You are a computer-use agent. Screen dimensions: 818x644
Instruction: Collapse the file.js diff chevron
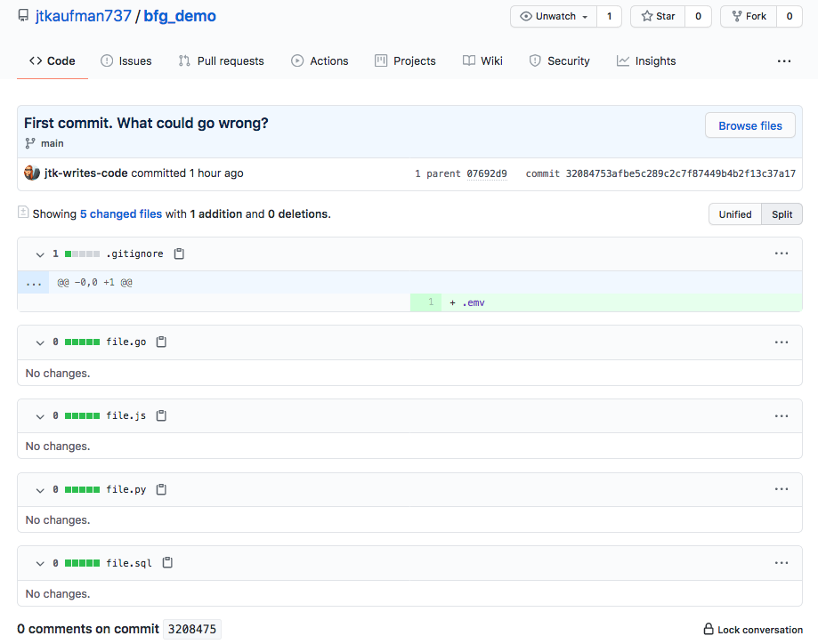(x=39, y=415)
